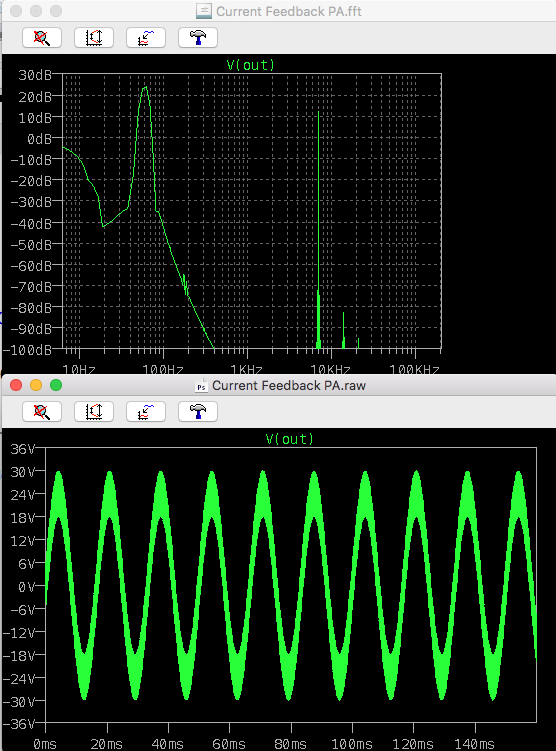The width and height of the screenshot is (556, 751).
Task: Open pick visible traces in FFT window
Action: point(146,38)
